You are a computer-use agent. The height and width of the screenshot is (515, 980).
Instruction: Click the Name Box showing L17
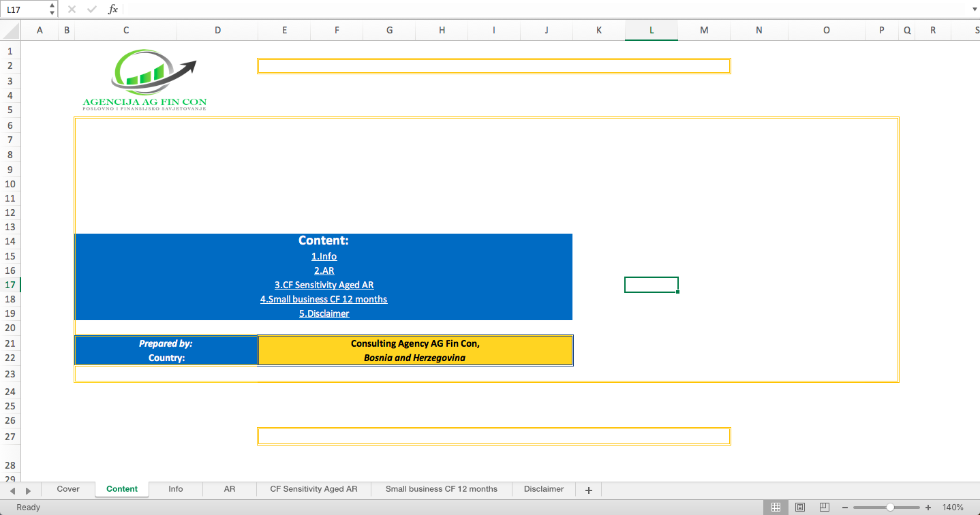[x=25, y=10]
